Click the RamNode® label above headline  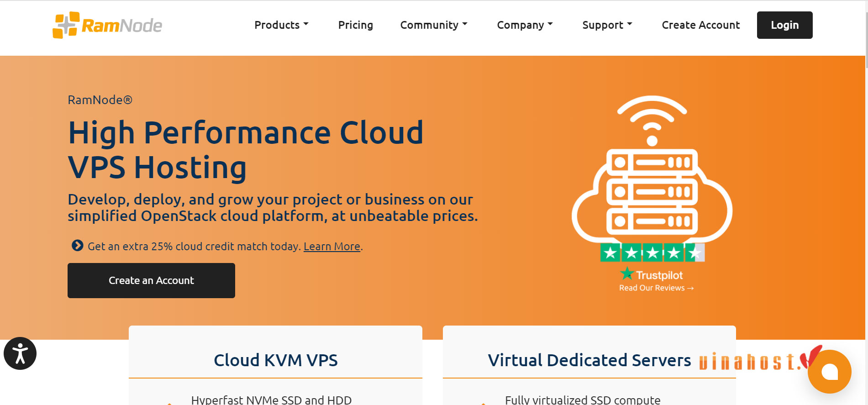pos(100,100)
